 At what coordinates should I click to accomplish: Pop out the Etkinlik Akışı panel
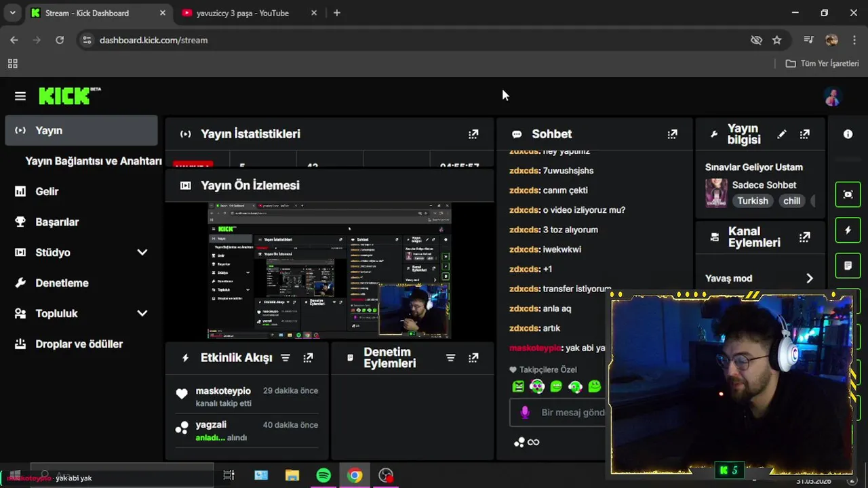(308, 358)
